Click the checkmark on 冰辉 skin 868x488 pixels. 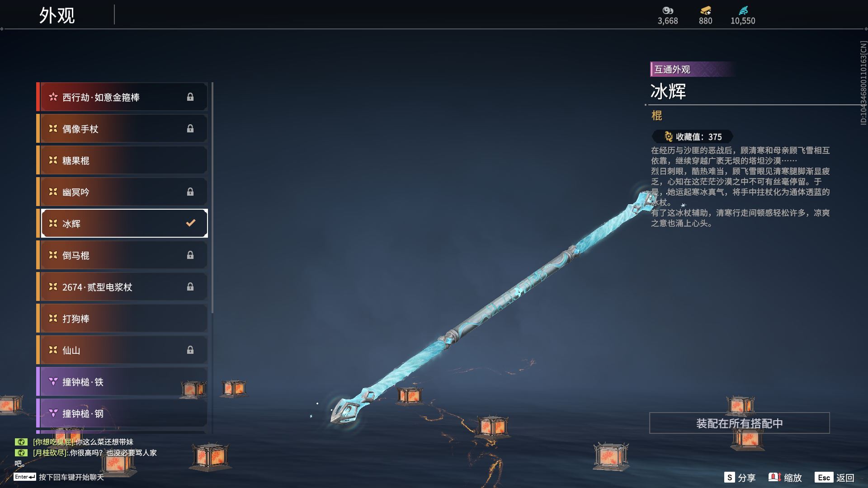(x=191, y=223)
